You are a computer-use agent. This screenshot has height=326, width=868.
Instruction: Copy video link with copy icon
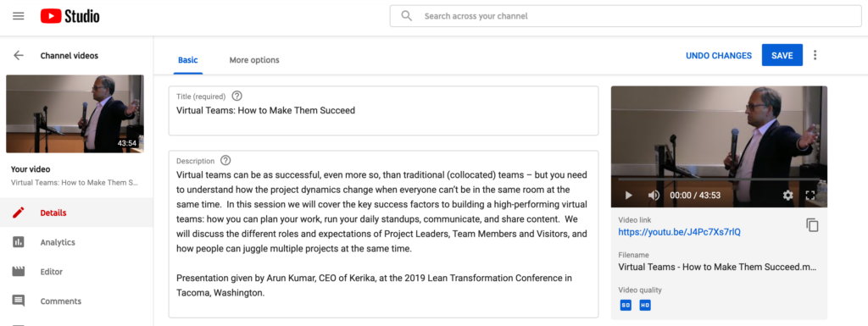[x=812, y=225]
